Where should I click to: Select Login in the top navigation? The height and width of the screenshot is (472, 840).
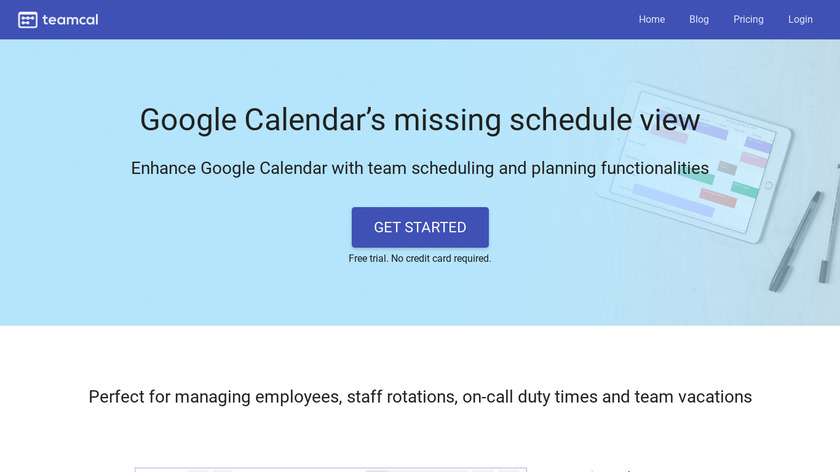(800, 20)
